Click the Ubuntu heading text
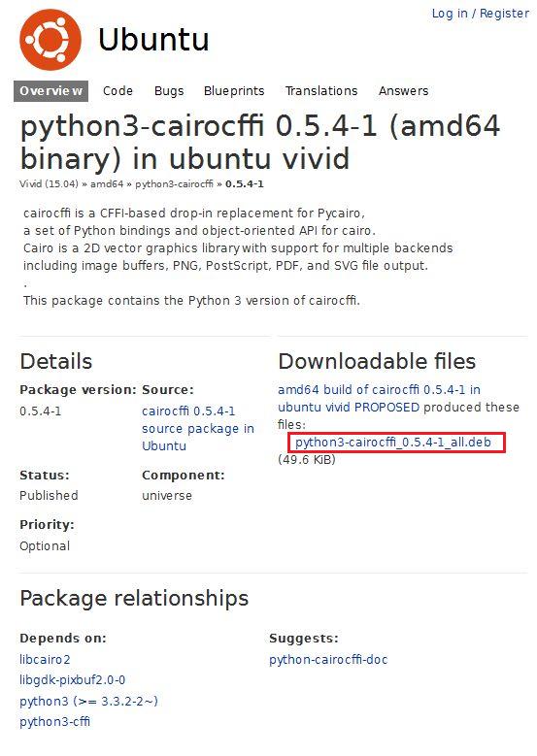Image resolution: width=537 pixels, height=756 pixels. [153, 40]
